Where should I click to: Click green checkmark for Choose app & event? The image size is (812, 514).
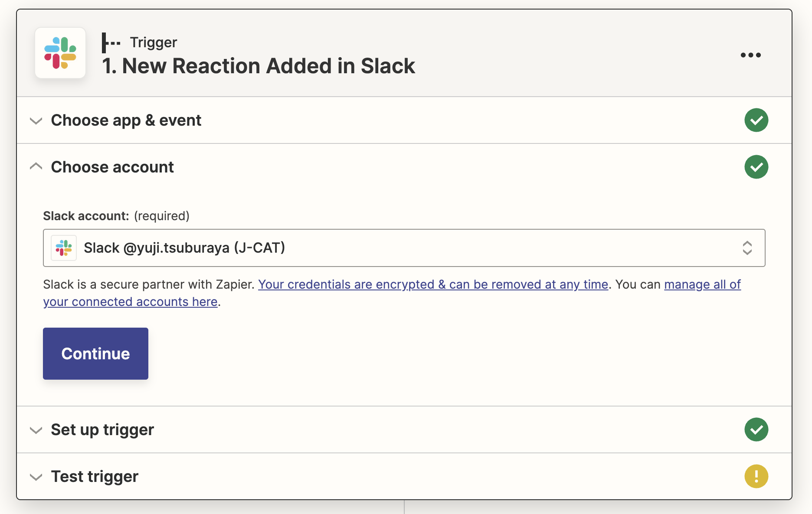(756, 120)
